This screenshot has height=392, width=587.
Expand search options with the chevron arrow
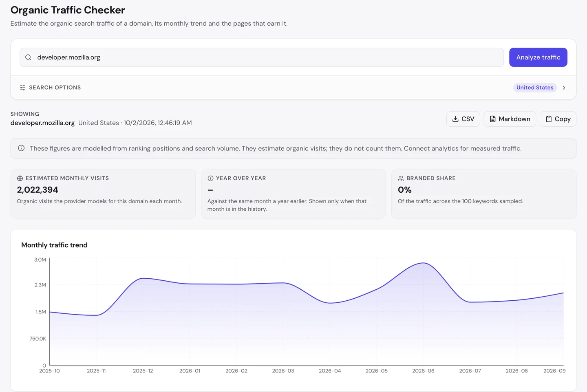tap(564, 88)
